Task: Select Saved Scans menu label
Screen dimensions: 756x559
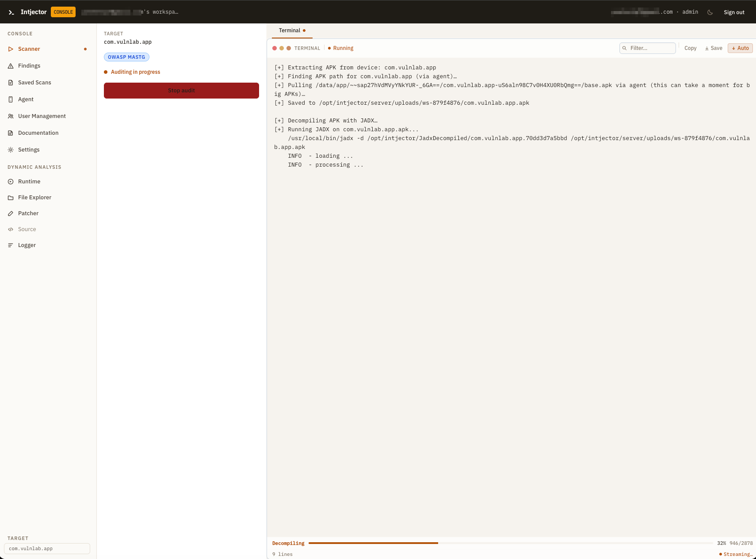Action: click(34, 83)
